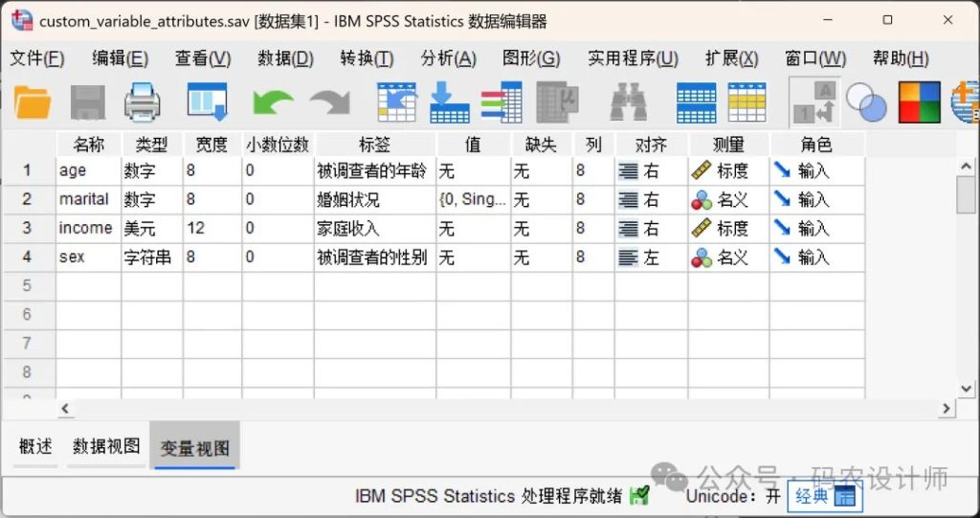The width and height of the screenshot is (980, 518).
Task: Click the Go to case icon
Action: tap(397, 101)
